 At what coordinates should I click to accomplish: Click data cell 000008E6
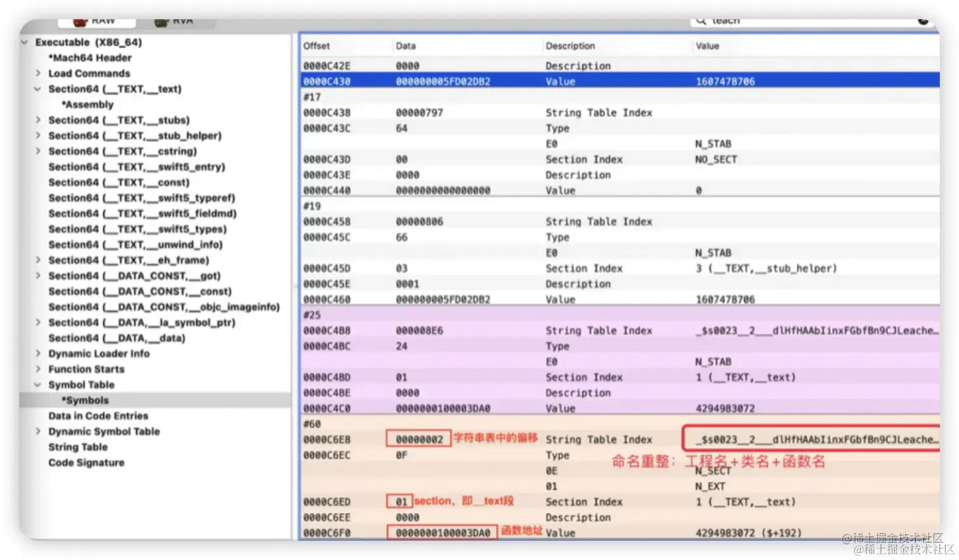(x=419, y=331)
